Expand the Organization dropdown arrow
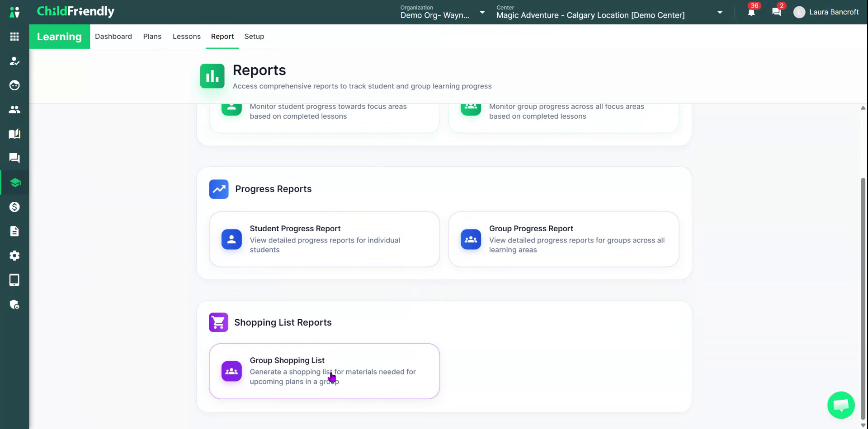The height and width of the screenshot is (429, 868). (482, 12)
